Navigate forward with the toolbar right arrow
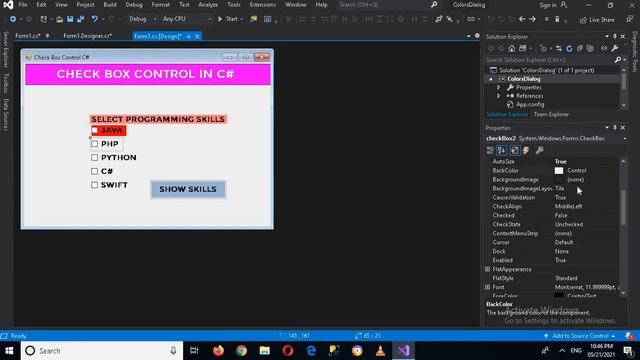The width and height of the screenshot is (640, 360). 532,19
